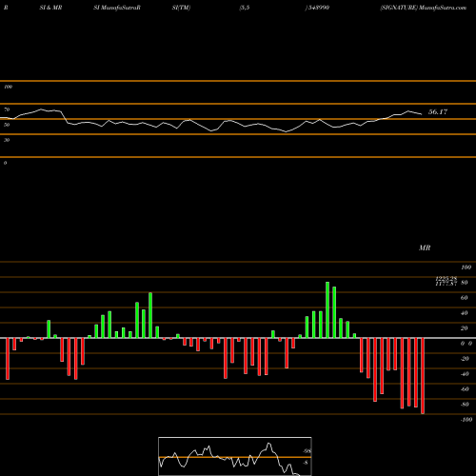The width and height of the screenshot is (476, 476).
Task: Click the RSI 30 level label
Action: point(7,140)
